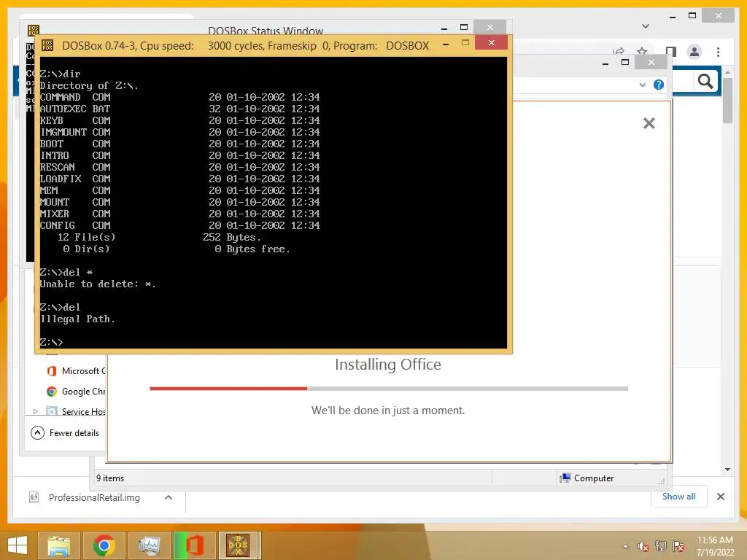747x560 pixels.
Task: Open Google Chrome from the taskbar
Action: coord(104,545)
